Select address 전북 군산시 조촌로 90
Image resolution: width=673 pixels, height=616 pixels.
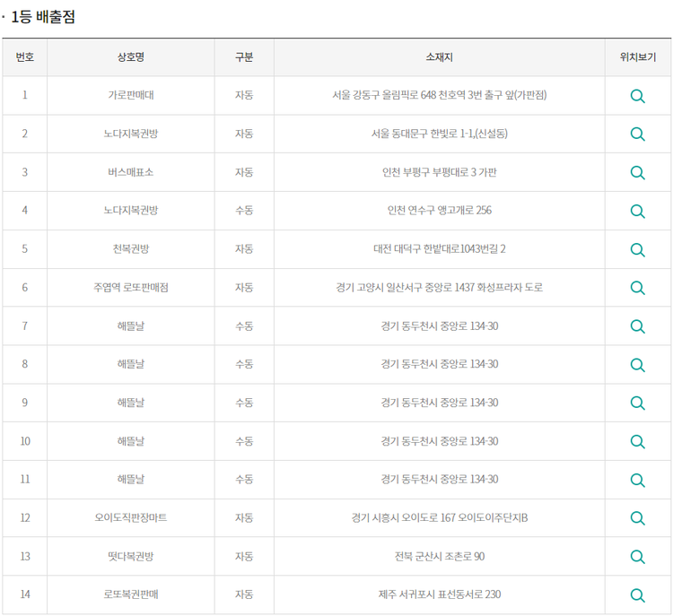[440, 556]
